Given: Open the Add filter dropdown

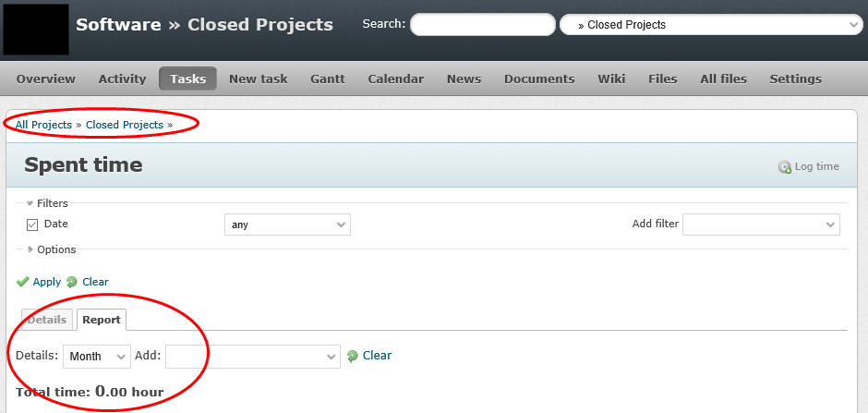Looking at the screenshot, I should (x=761, y=225).
